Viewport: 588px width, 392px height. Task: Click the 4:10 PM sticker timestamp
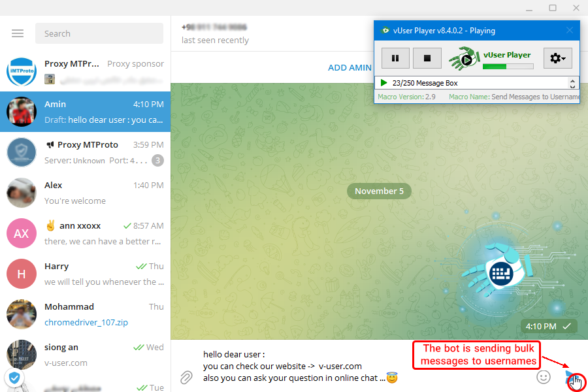[541, 327]
